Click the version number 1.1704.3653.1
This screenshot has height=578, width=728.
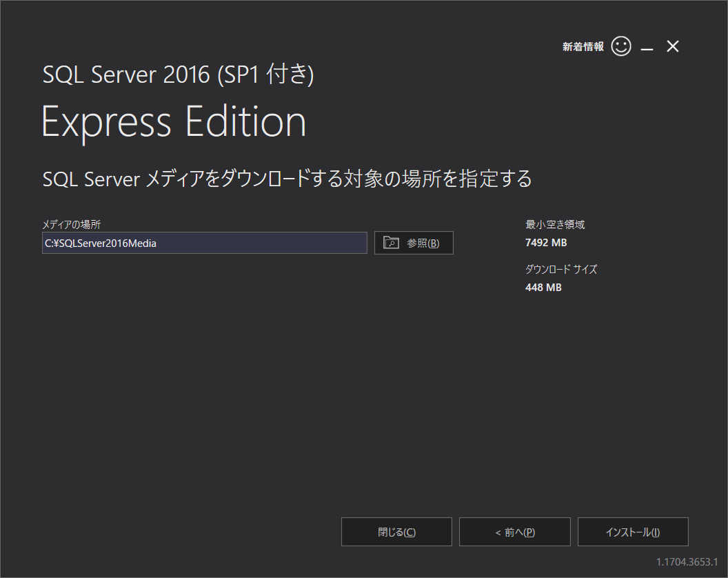(687, 561)
